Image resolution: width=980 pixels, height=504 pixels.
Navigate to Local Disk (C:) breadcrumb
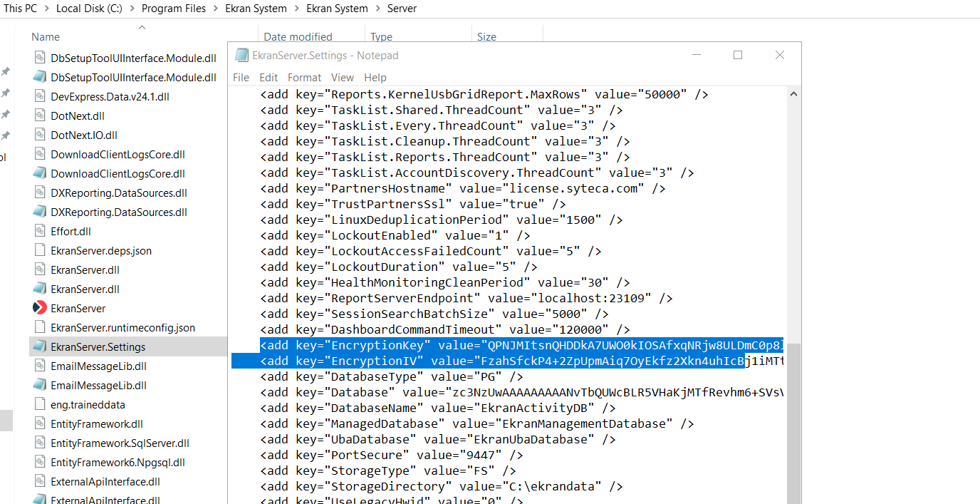pyautogui.click(x=90, y=9)
